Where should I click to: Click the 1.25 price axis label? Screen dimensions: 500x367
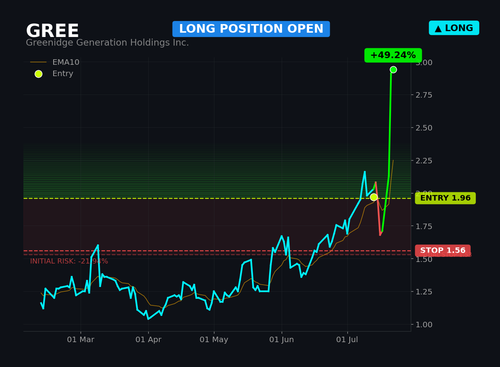click(x=424, y=292)
